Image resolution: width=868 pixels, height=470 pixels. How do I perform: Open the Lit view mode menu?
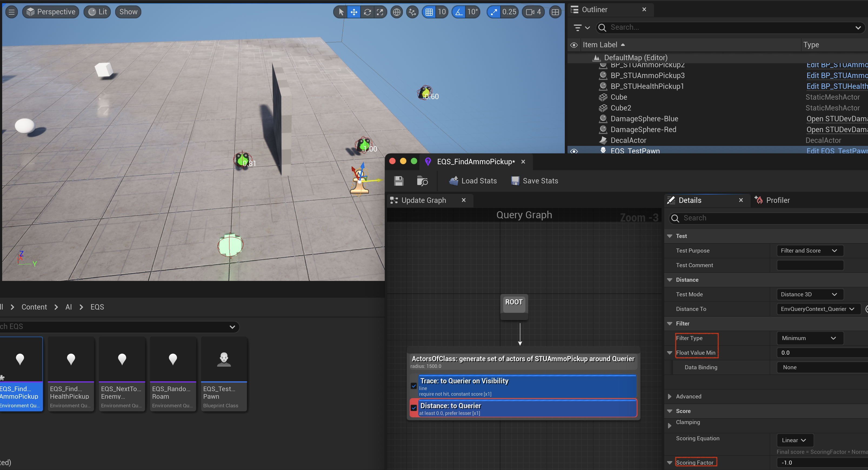tap(97, 12)
